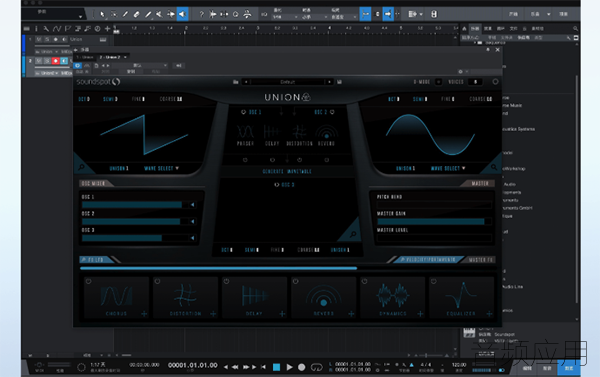Viewport: 600px width, 377px height.
Task: Click the Stop button in transport
Action: pyautogui.click(x=276, y=367)
